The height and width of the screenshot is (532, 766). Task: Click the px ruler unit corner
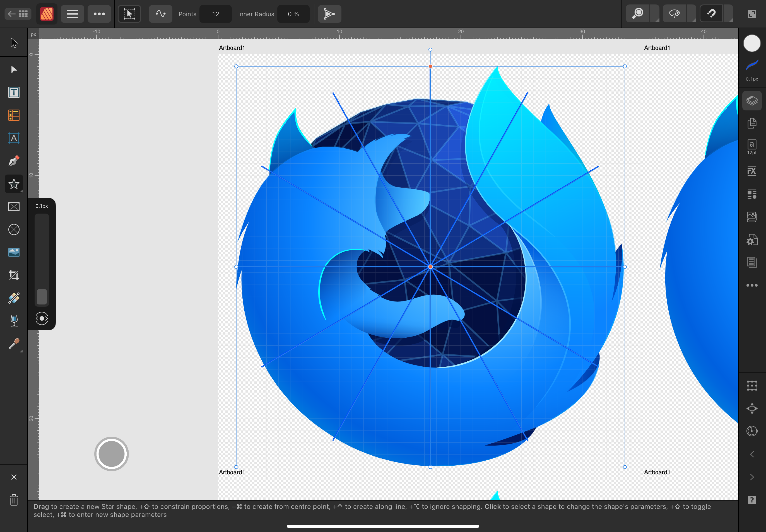(33, 34)
